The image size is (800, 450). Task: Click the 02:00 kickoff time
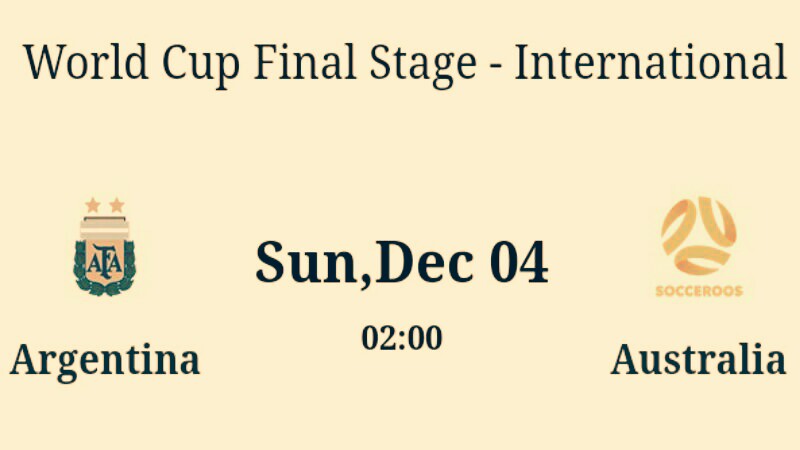pyautogui.click(x=402, y=338)
